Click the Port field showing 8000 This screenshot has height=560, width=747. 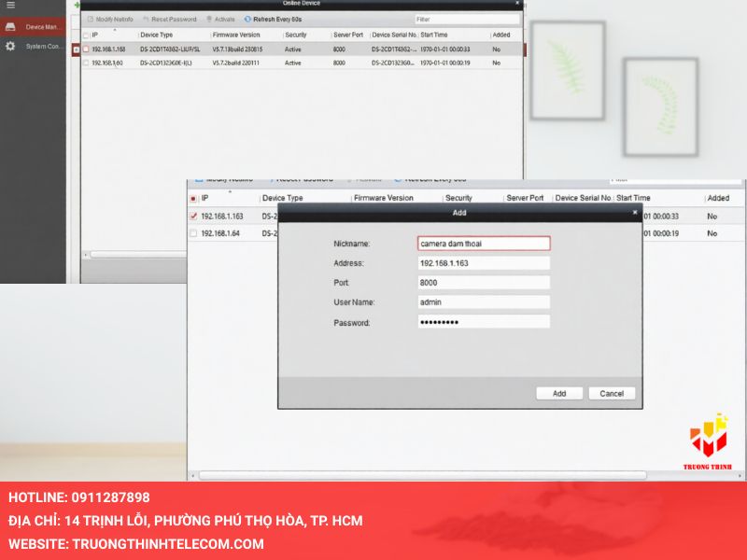pos(484,283)
